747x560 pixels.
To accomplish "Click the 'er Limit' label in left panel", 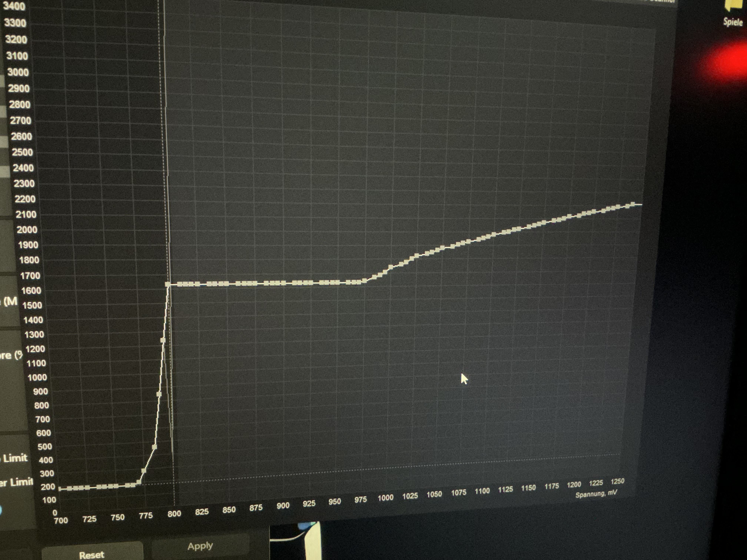I will coord(16,482).
